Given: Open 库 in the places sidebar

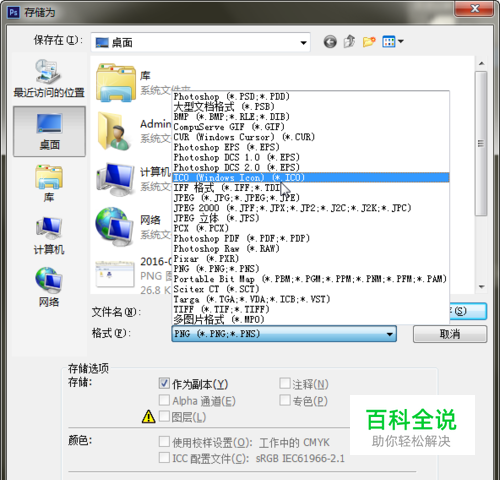Looking at the screenshot, I should coord(49,183).
